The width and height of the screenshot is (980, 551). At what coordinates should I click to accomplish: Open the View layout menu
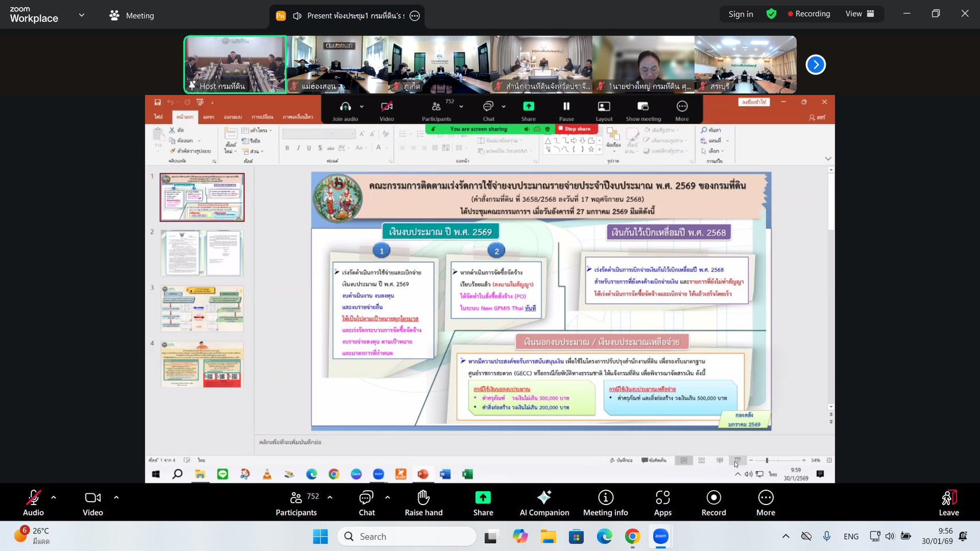coord(859,14)
